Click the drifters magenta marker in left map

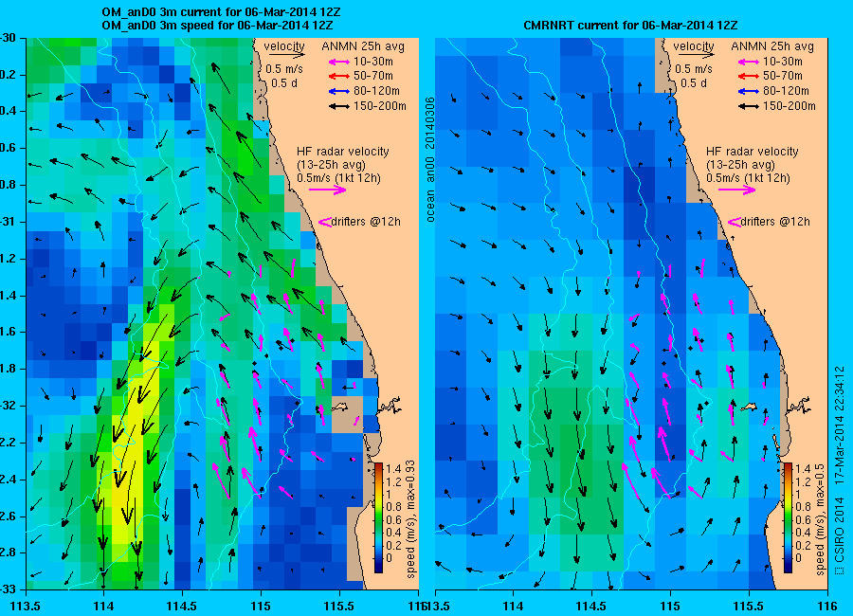point(324,222)
